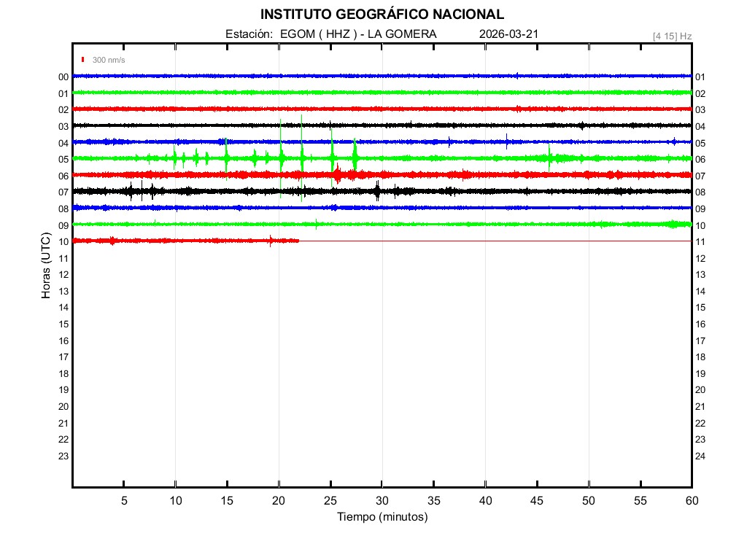747x560 pixels.
Task: Click the red 300 nm/s scale bar
Action: (84, 60)
